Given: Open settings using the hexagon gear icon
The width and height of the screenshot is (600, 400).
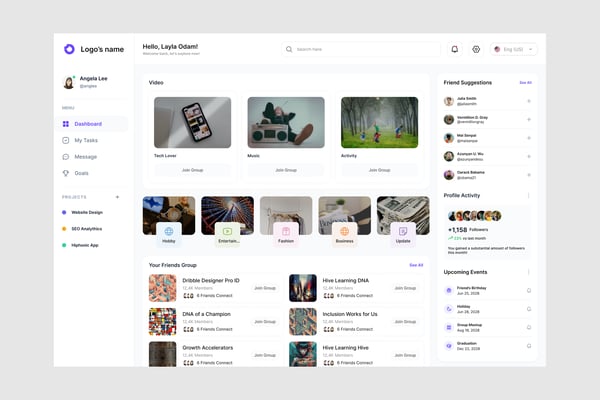Looking at the screenshot, I should tap(476, 49).
